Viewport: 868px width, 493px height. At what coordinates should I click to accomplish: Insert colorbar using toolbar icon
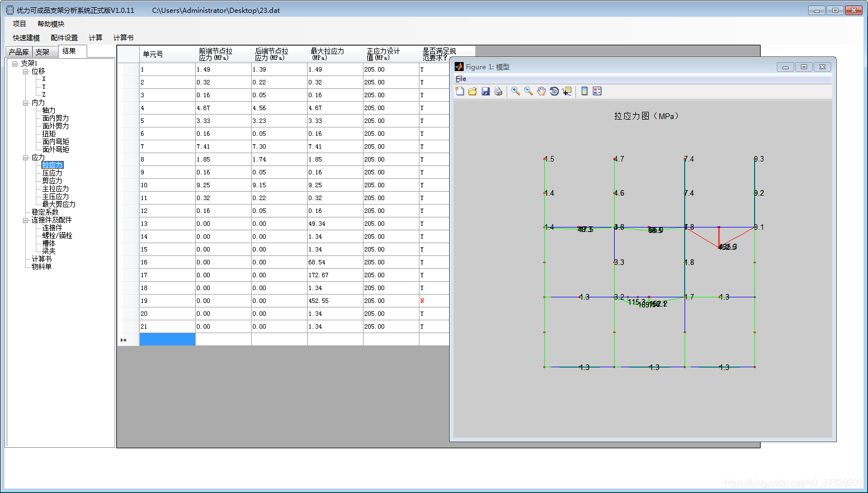click(x=584, y=91)
